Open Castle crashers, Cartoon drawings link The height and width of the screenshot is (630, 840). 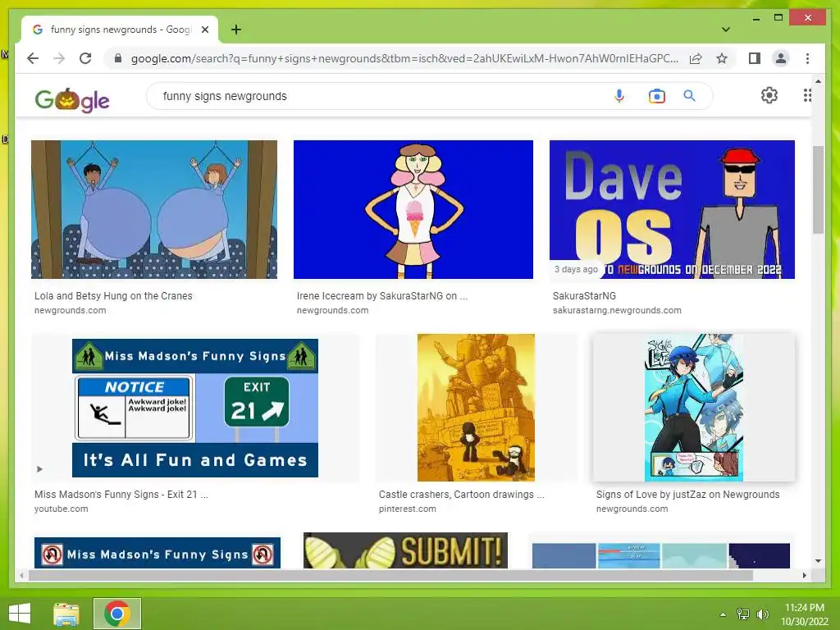[x=461, y=495]
